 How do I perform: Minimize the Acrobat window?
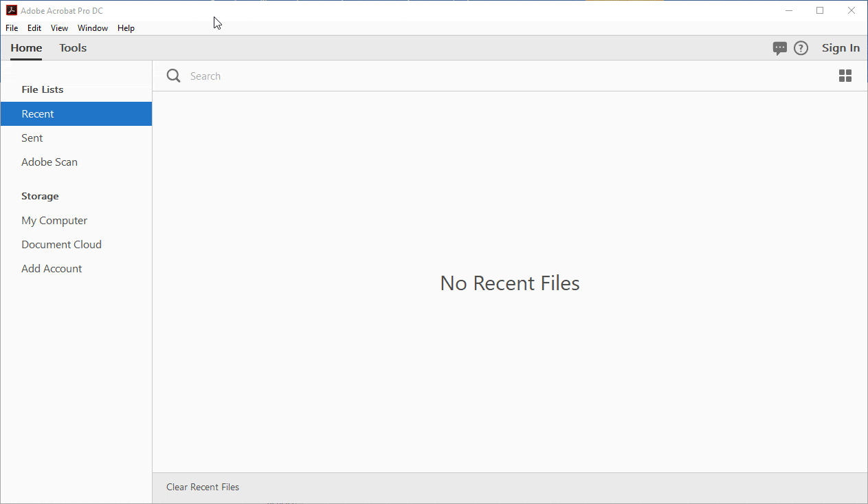click(788, 10)
